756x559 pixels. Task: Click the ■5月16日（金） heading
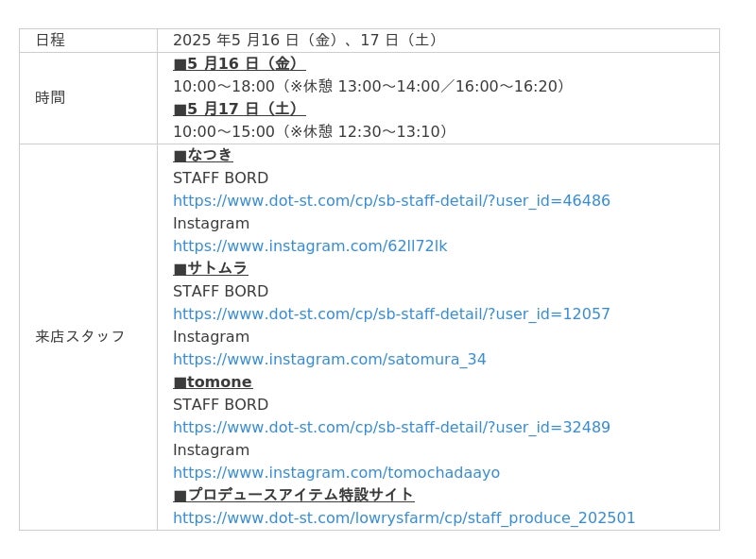point(239,63)
